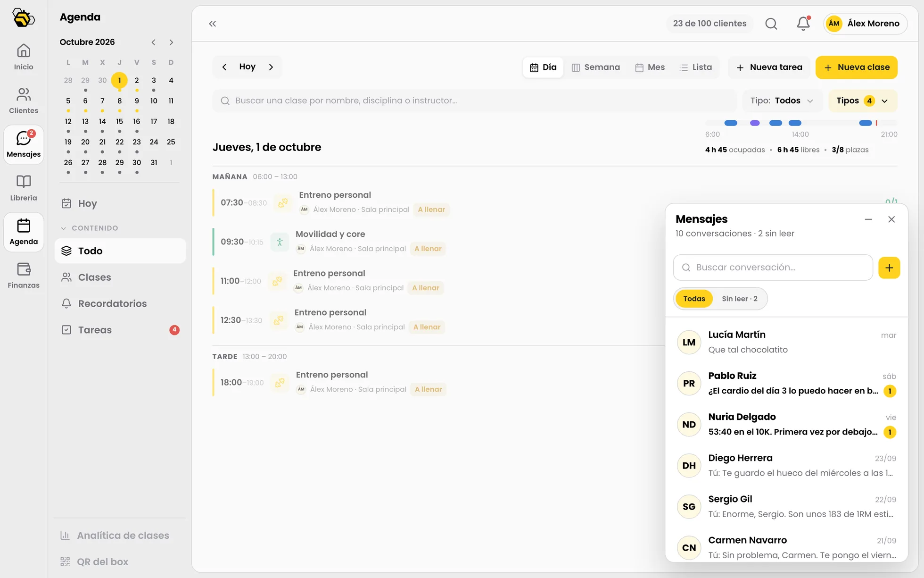This screenshot has height=578, width=924.
Task: Minimize the Mensajes panel
Action: 868,219
